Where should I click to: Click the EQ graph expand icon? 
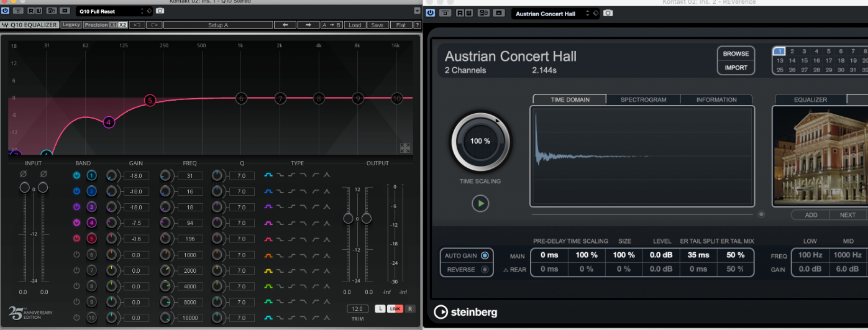405,148
